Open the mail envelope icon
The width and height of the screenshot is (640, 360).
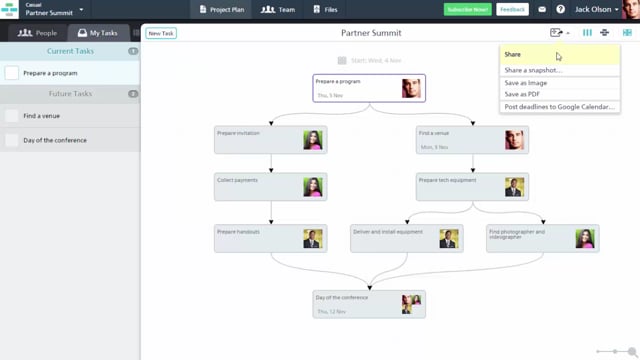point(542,9)
